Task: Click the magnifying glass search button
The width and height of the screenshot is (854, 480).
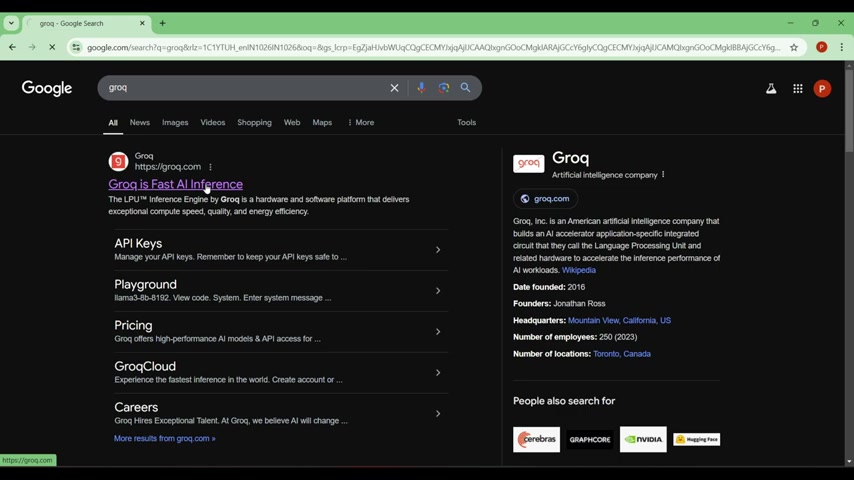Action: 466,88
